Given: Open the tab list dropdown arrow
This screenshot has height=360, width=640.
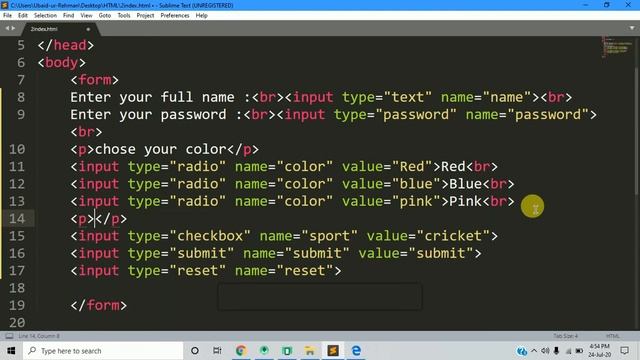Looking at the screenshot, I should pos(632,28).
